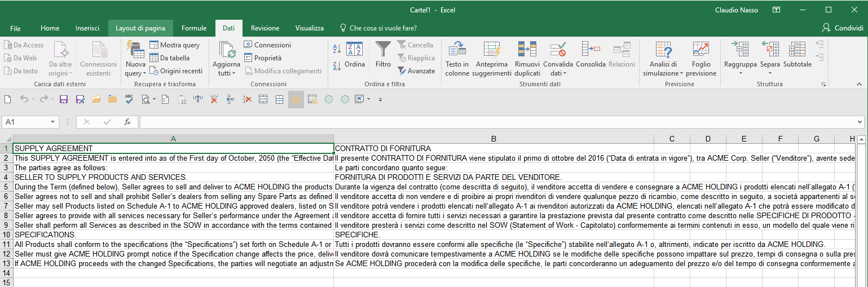This screenshot has height=287, width=868.
Task: Click Rimuovi duplicati icon
Action: point(527,49)
